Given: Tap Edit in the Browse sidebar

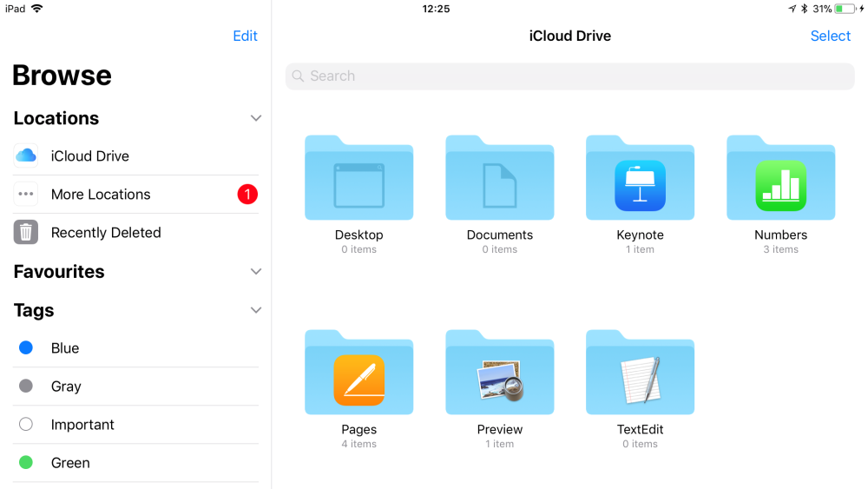Looking at the screenshot, I should coord(246,36).
